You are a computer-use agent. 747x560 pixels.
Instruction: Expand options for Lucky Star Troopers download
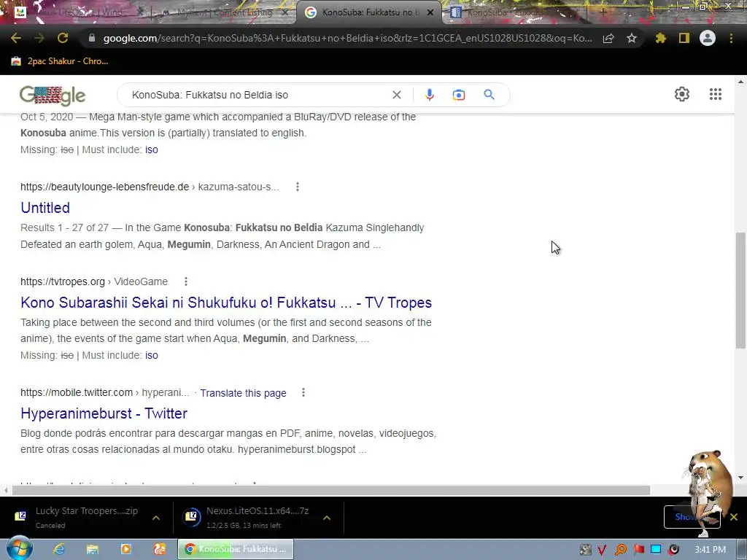click(x=156, y=518)
